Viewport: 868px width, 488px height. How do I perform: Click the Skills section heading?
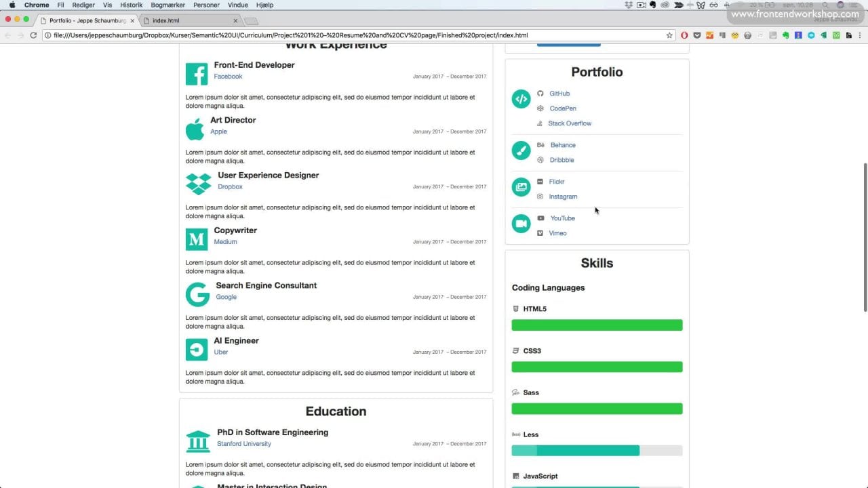597,263
